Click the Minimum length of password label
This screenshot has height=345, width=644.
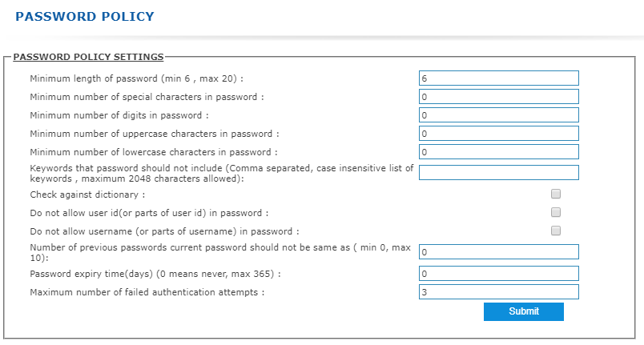pyautogui.click(x=136, y=78)
